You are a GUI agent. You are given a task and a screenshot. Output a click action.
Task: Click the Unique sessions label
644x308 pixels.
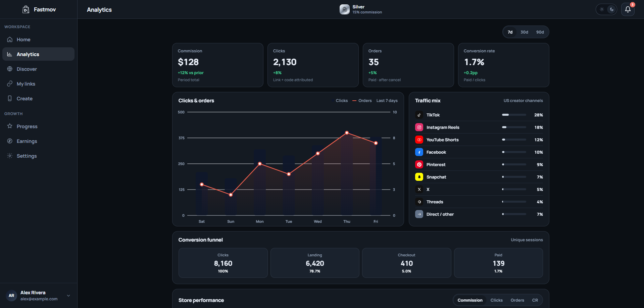[x=527, y=240]
